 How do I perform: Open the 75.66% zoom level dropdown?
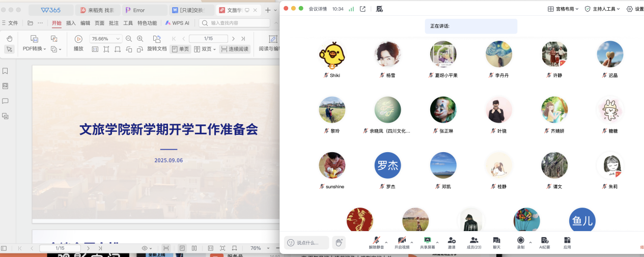106,39
